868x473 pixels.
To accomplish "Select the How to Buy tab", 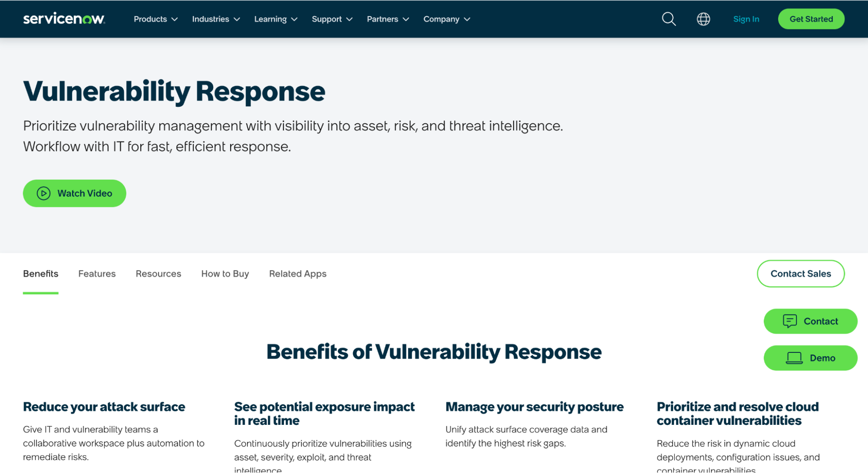I will (225, 273).
